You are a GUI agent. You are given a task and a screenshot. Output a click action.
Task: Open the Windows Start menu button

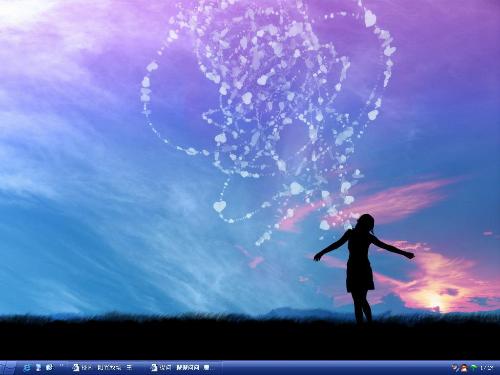pyautogui.click(x=7, y=368)
